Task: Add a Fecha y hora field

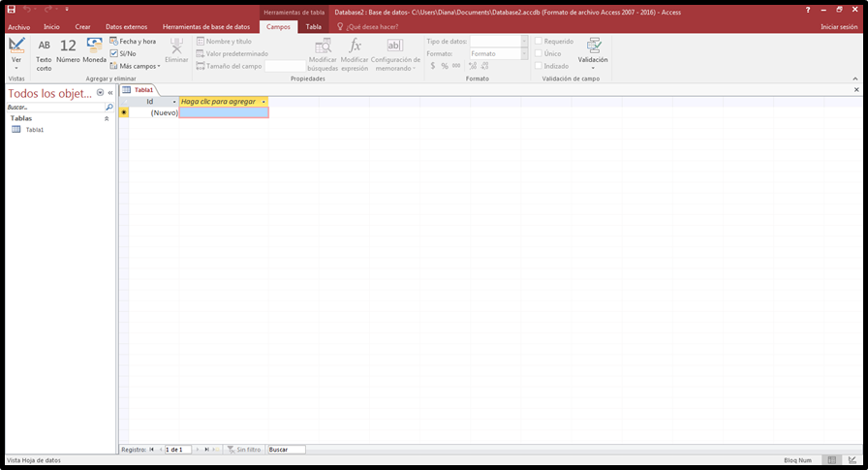Action: coord(133,42)
